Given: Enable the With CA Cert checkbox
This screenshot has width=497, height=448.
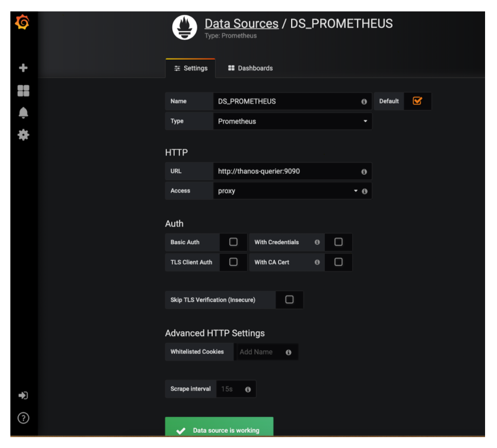Looking at the screenshot, I should (x=339, y=262).
